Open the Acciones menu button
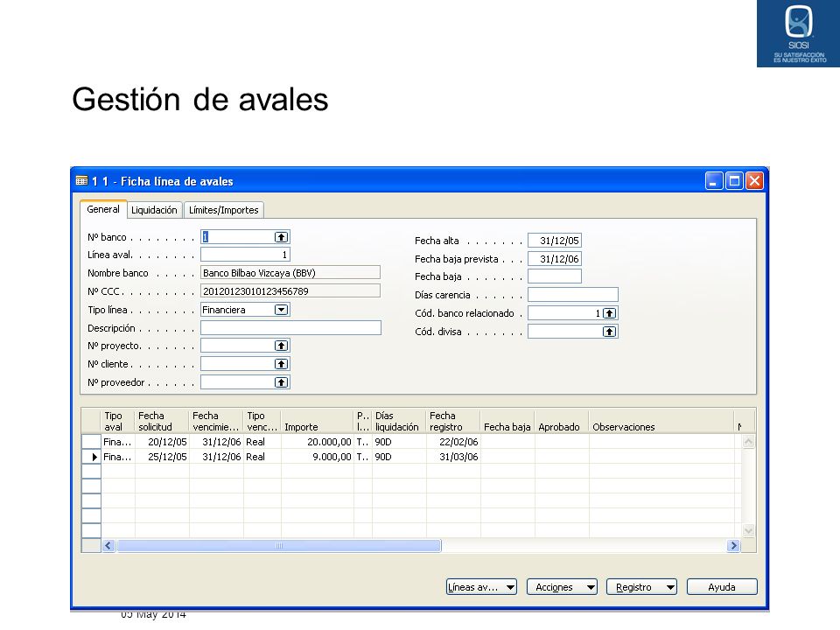Screen dimensions: 840x630 (x=562, y=587)
